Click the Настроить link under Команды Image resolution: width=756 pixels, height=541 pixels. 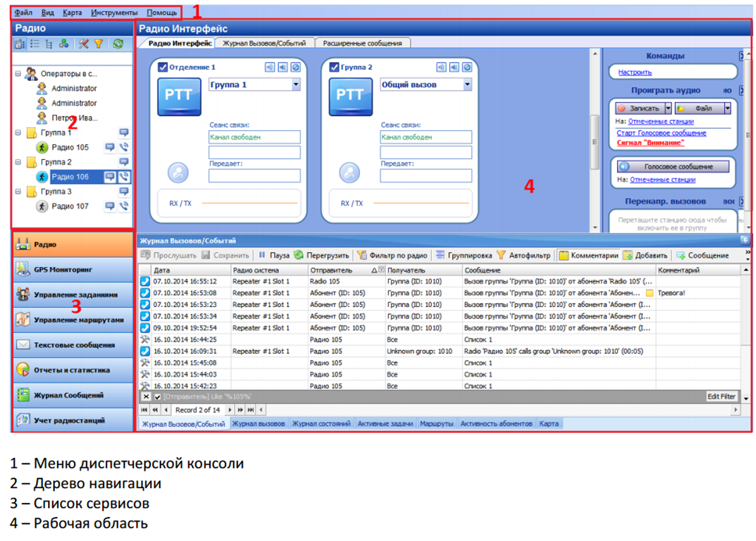635,72
